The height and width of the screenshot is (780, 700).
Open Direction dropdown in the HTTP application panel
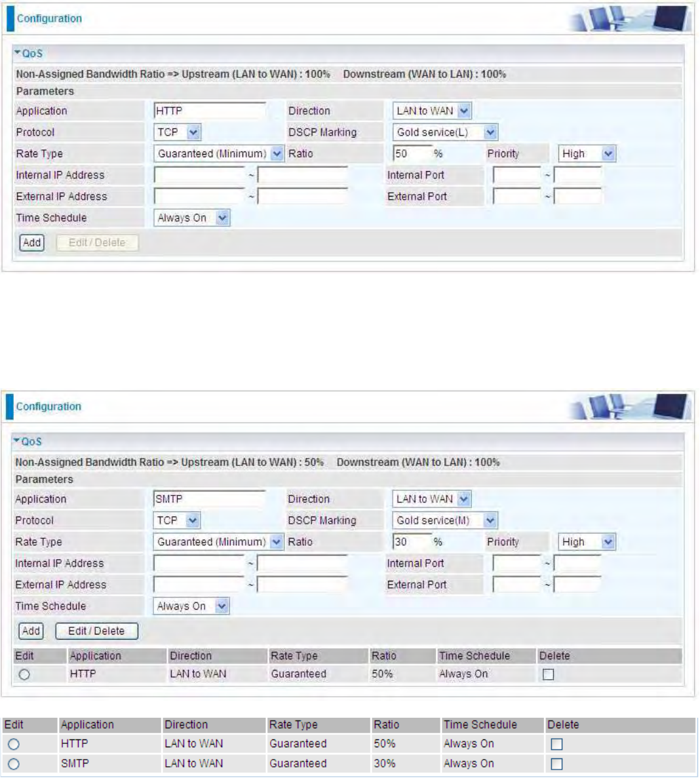(x=432, y=111)
